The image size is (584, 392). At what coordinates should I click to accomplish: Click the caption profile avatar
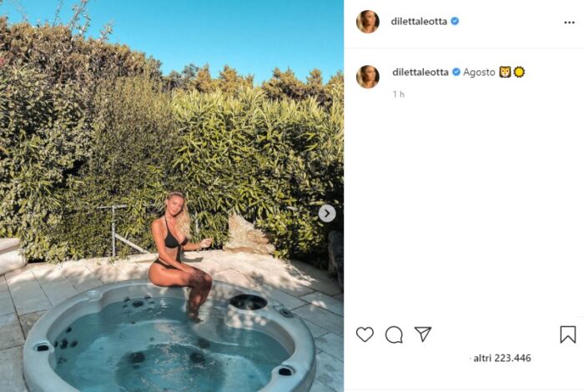tap(368, 77)
